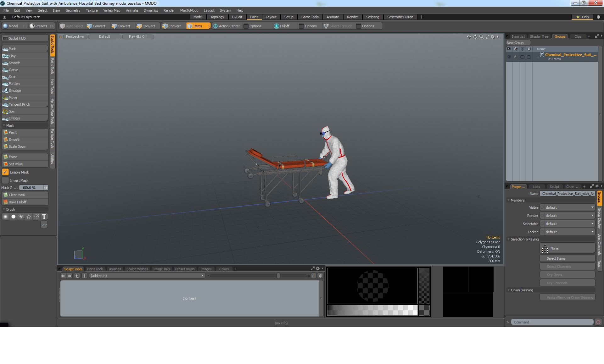Click the Text brush tip icon
The width and height of the screenshot is (604, 364).
coord(44,217)
